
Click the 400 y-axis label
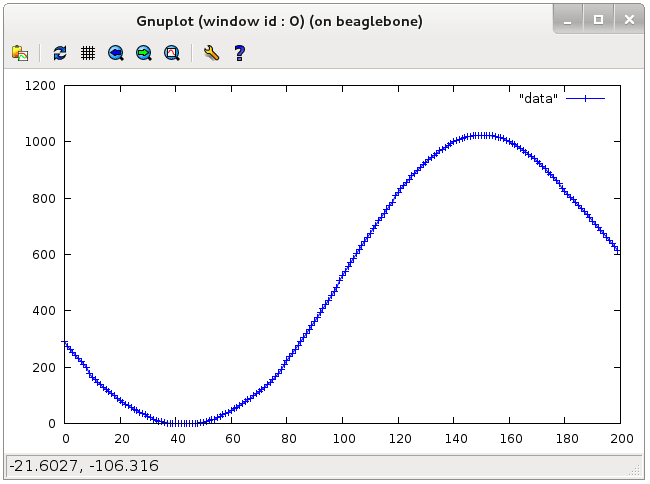coord(44,310)
